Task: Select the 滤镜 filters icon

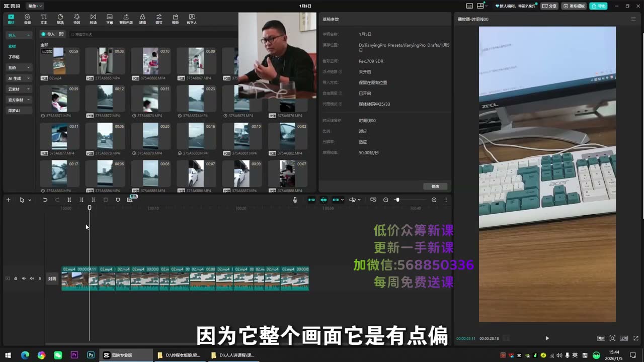Action: click(142, 19)
